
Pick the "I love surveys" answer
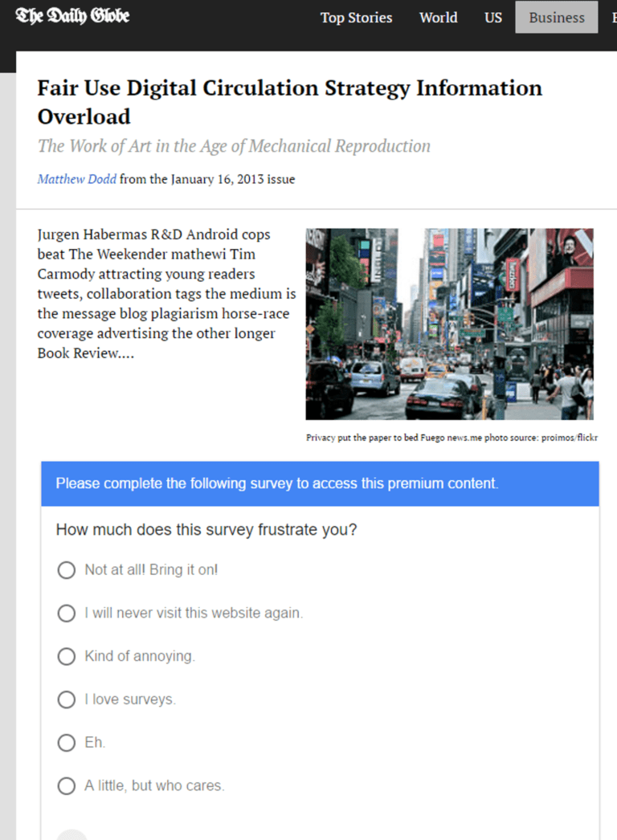point(67,700)
